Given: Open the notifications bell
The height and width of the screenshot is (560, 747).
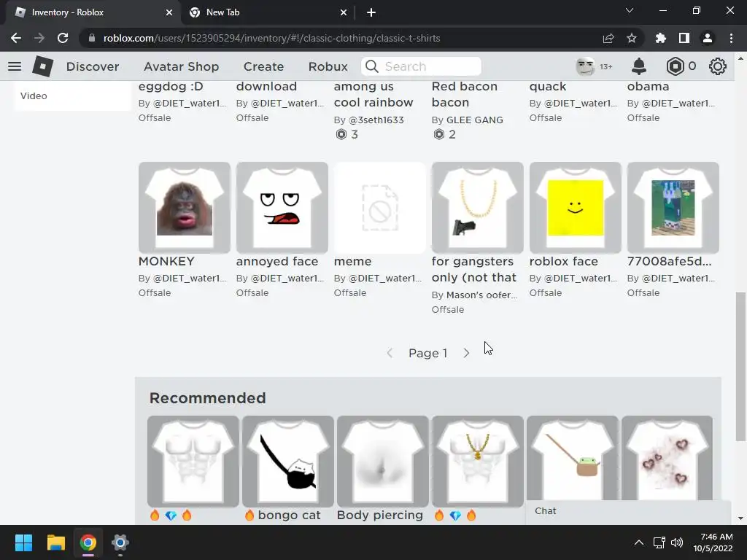Looking at the screenshot, I should click(x=639, y=66).
